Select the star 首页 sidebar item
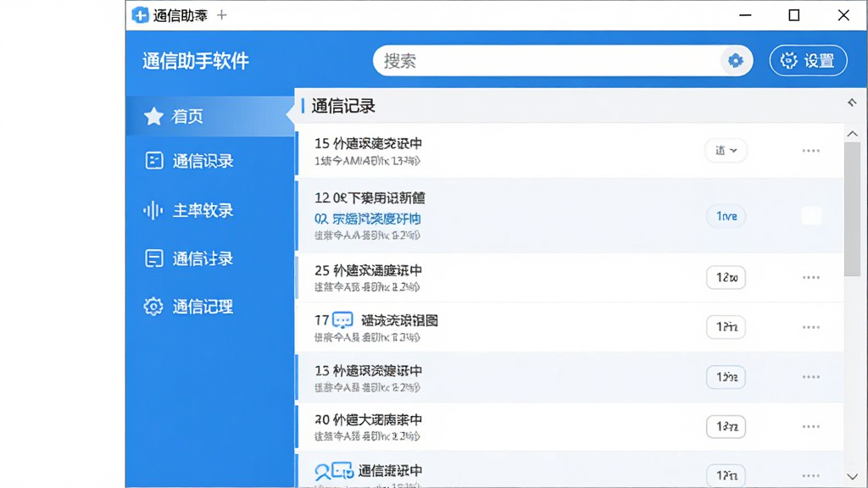Screen dimensions: 868x488 click(x=210, y=116)
